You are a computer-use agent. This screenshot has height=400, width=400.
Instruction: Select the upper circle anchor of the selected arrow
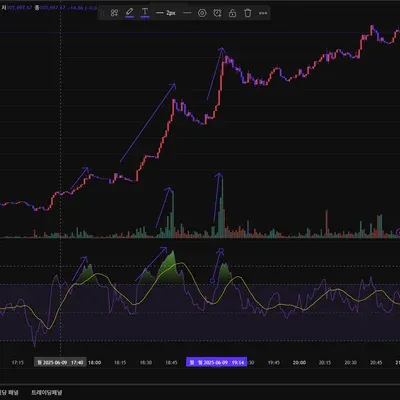coord(221,250)
